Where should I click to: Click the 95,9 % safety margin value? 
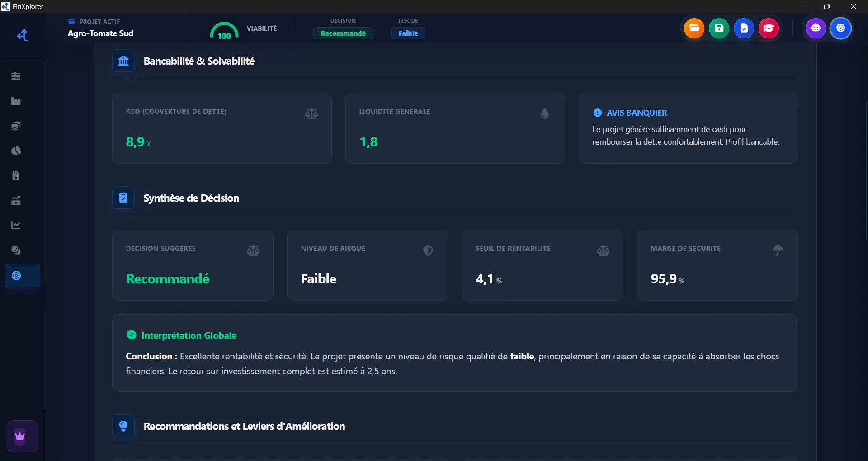(667, 279)
